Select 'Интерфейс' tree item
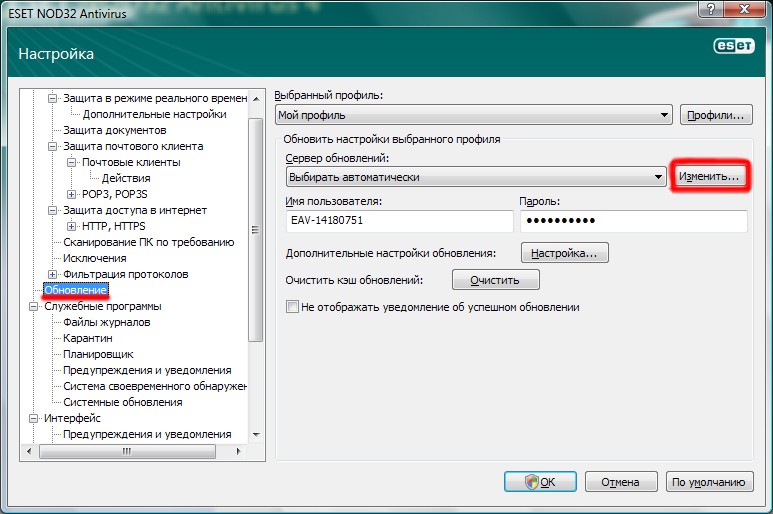Image resolution: width=773 pixels, height=514 pixels. pyautogui.click(x=72, y=418)
